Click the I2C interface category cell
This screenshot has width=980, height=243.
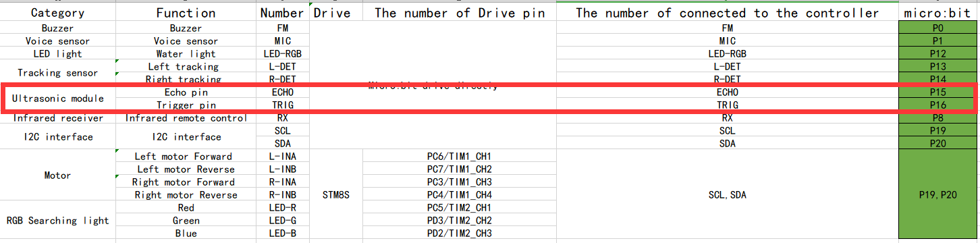(x=58, y=137)
